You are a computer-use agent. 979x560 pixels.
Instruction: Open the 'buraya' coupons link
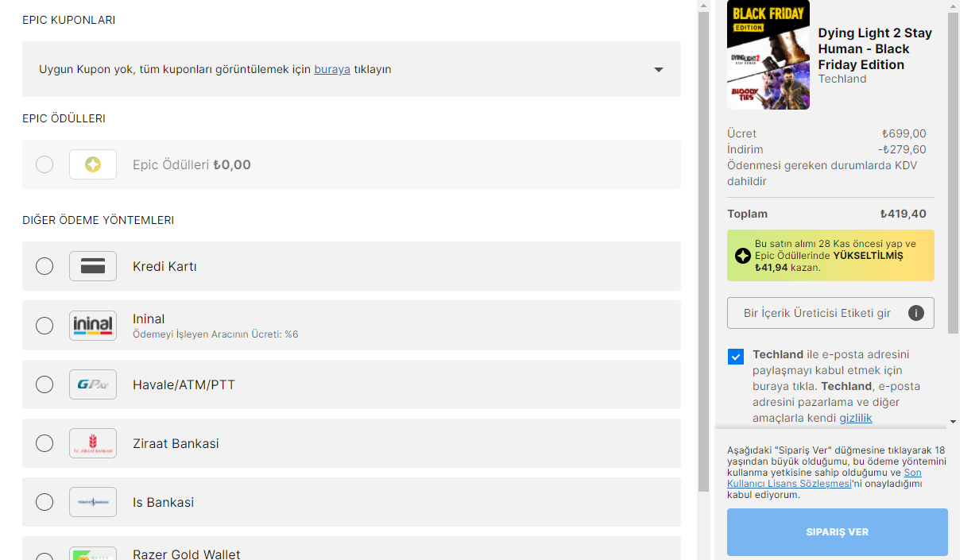click(x=332, y=69)
